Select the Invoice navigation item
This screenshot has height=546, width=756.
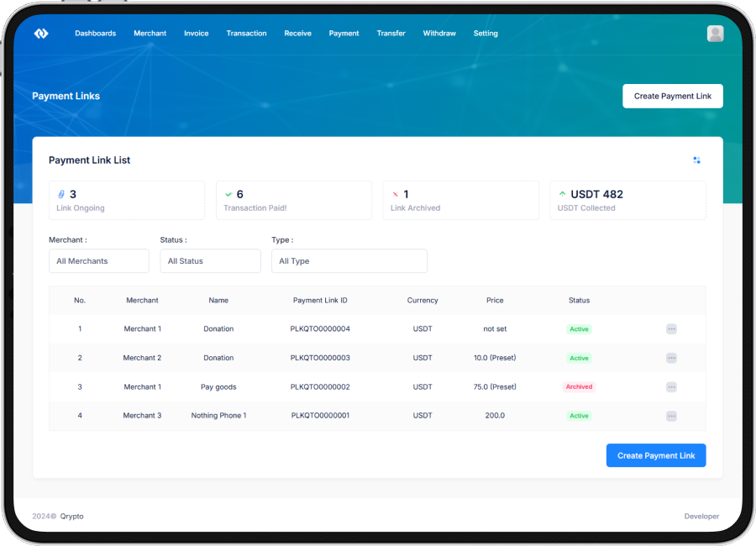pos(196,34)
